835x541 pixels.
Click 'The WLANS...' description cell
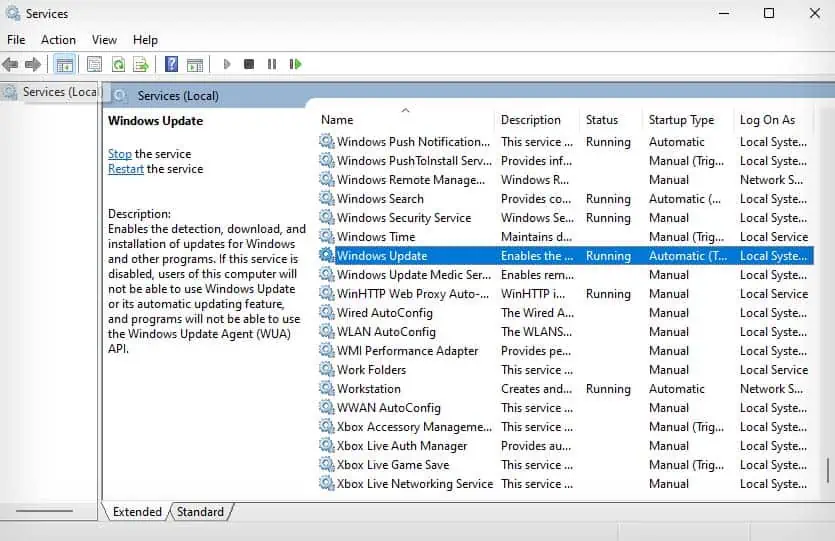click(536, 332)
